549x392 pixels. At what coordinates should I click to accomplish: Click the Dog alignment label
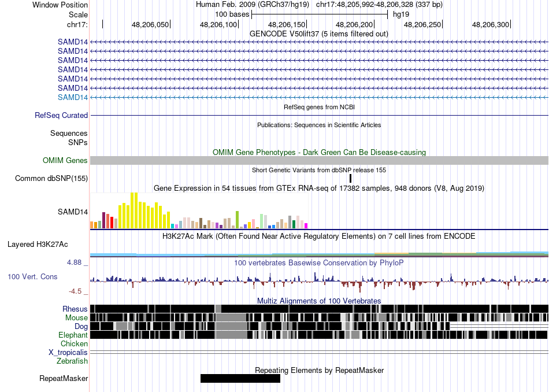click(x=81, y=327)
